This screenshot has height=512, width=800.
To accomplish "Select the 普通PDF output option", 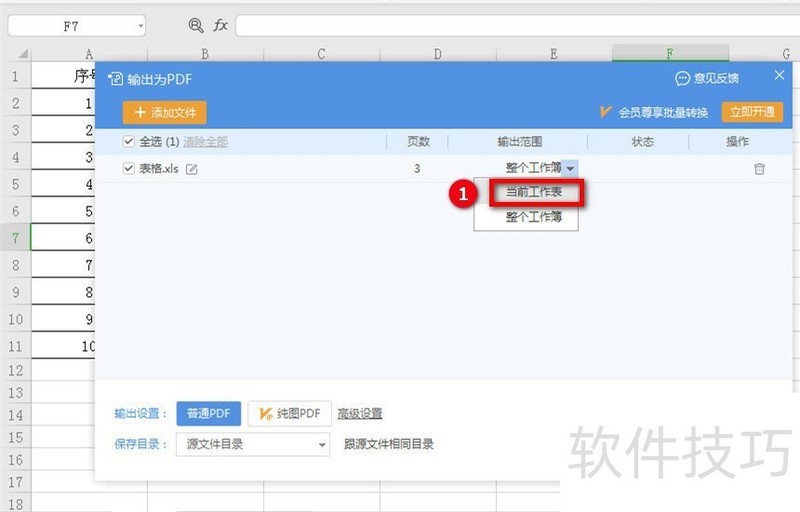I will pyautogui.click(x=209, y=414).
